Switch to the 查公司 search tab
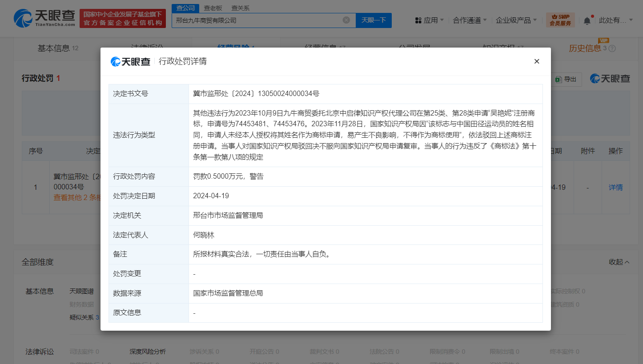Screen dimensions: 643x364 (x=185, y=8)
